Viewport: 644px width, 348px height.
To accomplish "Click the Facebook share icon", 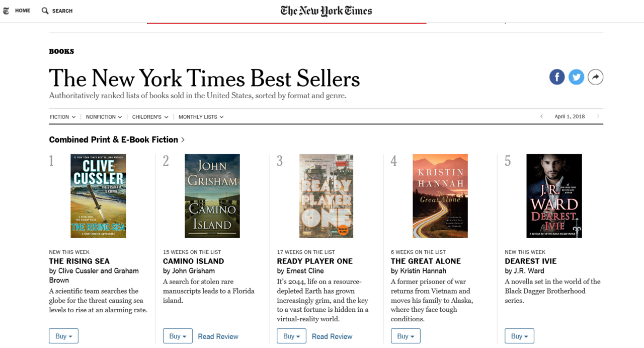I will (557, 77).
